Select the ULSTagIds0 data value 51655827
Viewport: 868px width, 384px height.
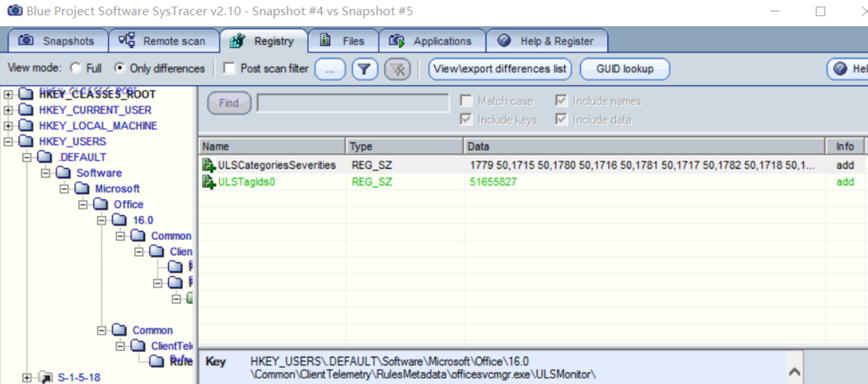click(x=494, y=182)
